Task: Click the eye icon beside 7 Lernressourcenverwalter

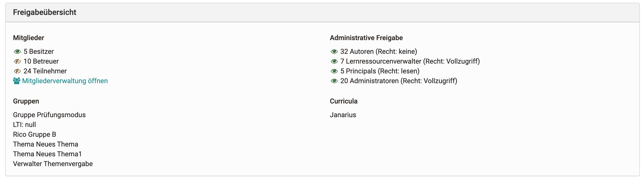Action: [x=334, y=61]
